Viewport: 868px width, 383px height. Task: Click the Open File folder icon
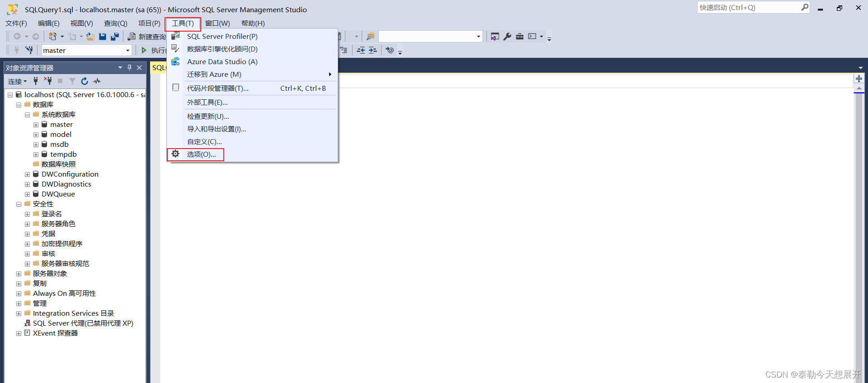coord(90,37)
